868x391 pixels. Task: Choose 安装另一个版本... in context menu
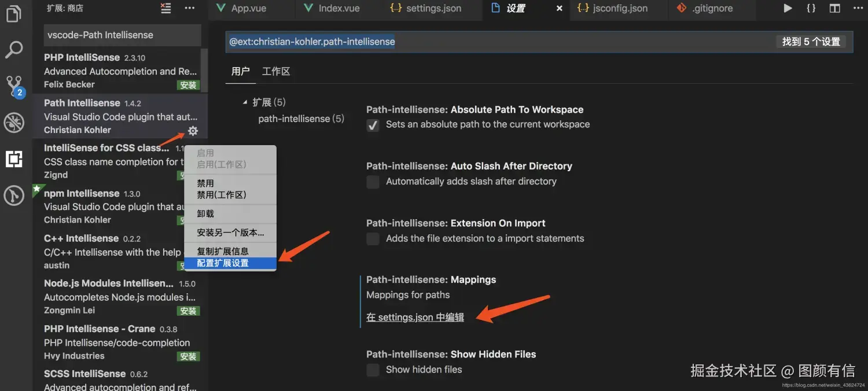tap(230, 233)
